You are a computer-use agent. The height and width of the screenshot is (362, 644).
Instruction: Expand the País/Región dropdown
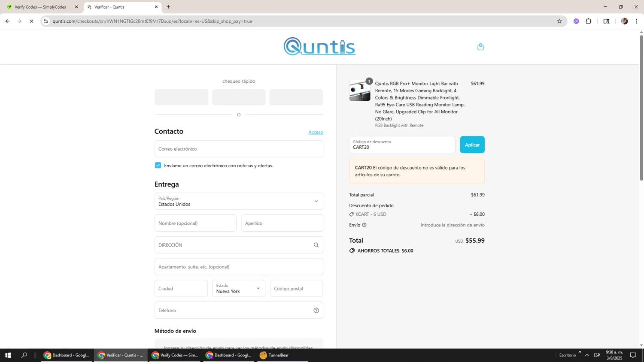pos(239,201)
